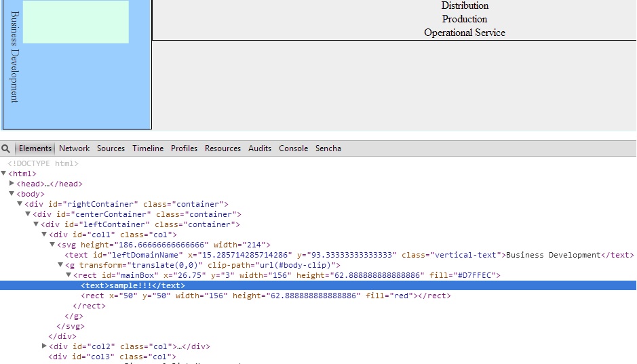
Task: Click the vertical Business Development label
Action: pos(15,56)
